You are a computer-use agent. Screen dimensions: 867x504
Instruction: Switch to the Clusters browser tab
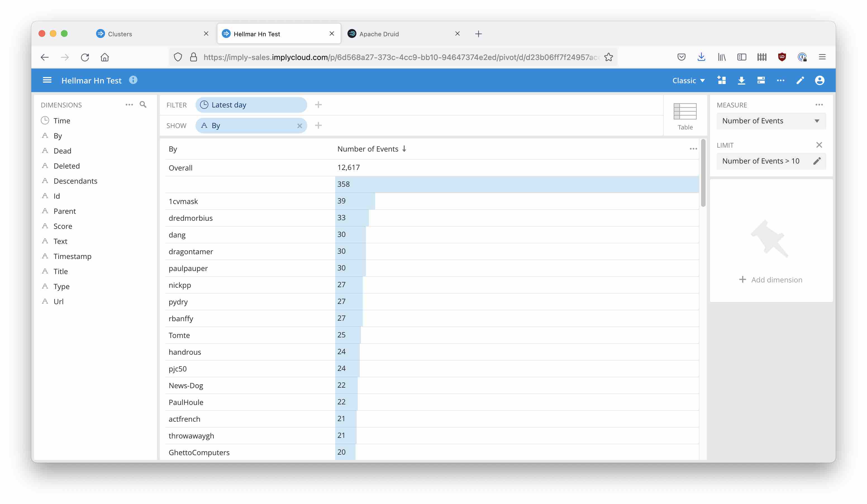pos(120,34)
